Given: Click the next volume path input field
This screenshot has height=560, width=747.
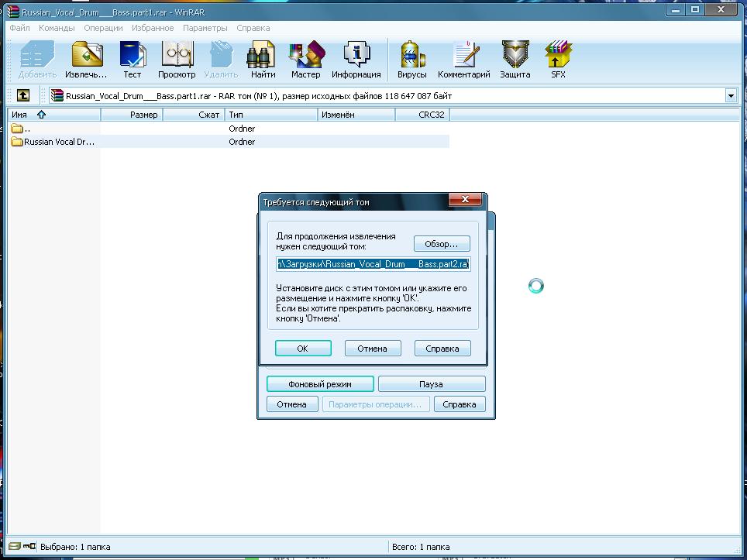Looking at the screenshot, I should [x=373, y=264].
